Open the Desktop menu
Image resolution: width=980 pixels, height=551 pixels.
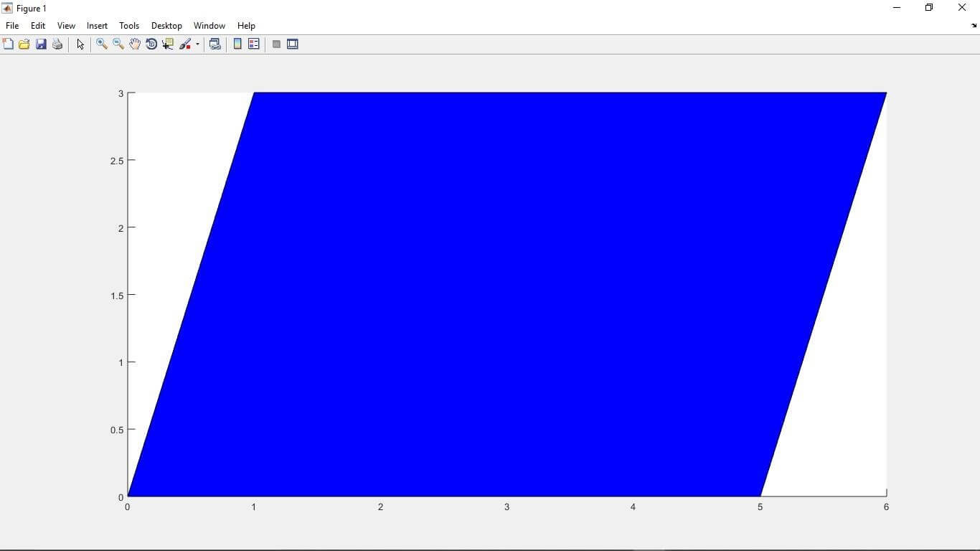click(x=166, y=25)
